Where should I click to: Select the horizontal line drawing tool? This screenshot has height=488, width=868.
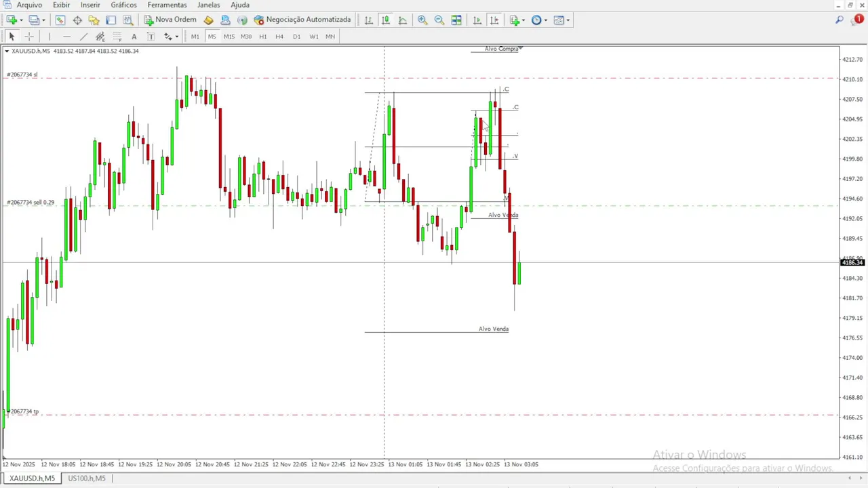66,37
